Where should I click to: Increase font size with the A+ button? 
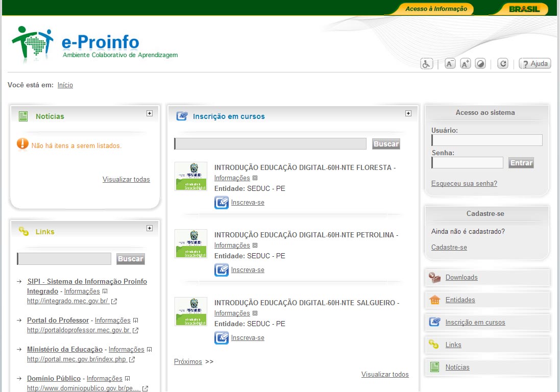(466, 64)
